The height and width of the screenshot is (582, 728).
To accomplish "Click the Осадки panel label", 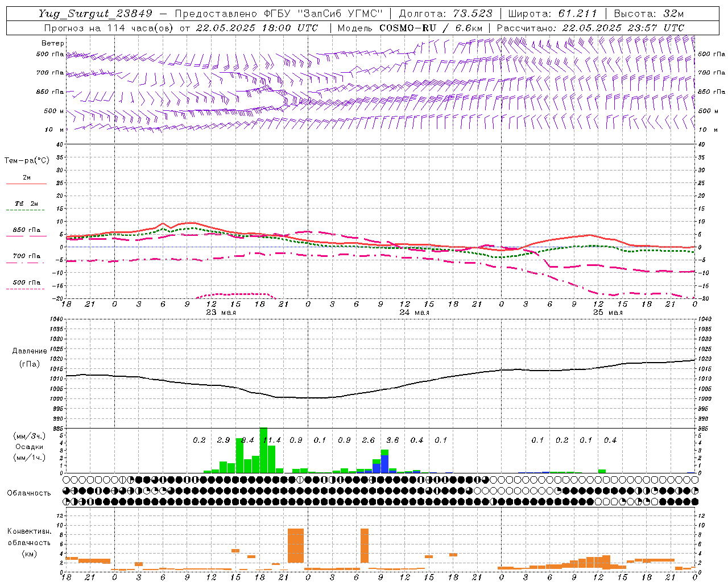I will pos(29,447).
